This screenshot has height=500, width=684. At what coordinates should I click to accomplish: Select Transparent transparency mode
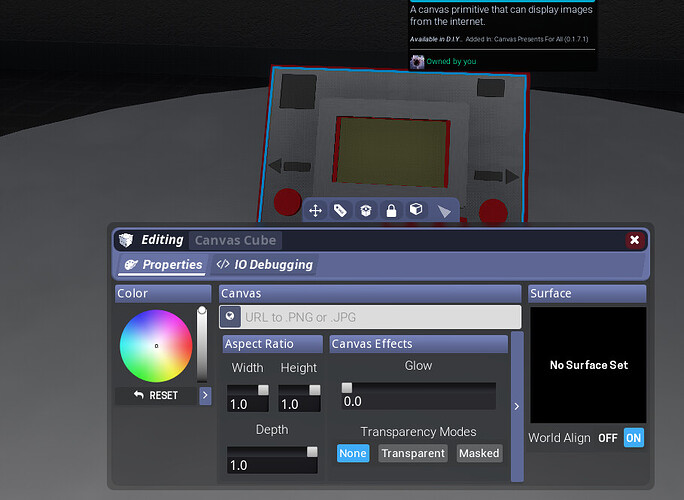(413, 453)
